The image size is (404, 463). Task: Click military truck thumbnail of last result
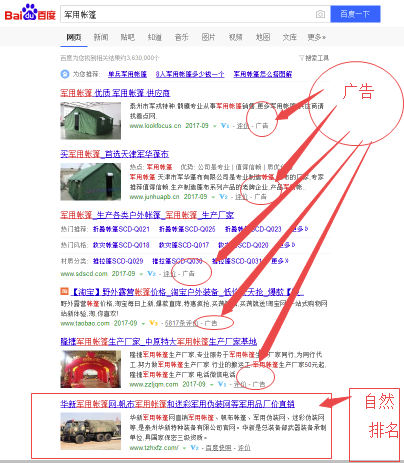(x=91, y=431)
